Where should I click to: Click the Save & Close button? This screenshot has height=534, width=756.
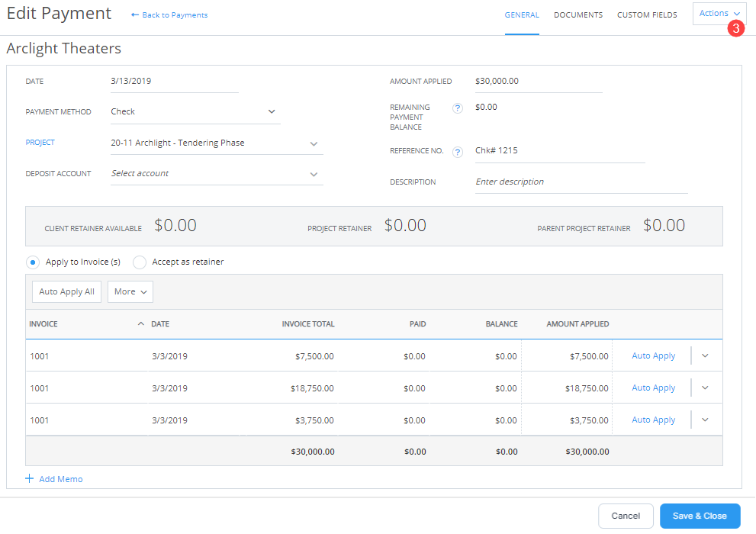700,516
